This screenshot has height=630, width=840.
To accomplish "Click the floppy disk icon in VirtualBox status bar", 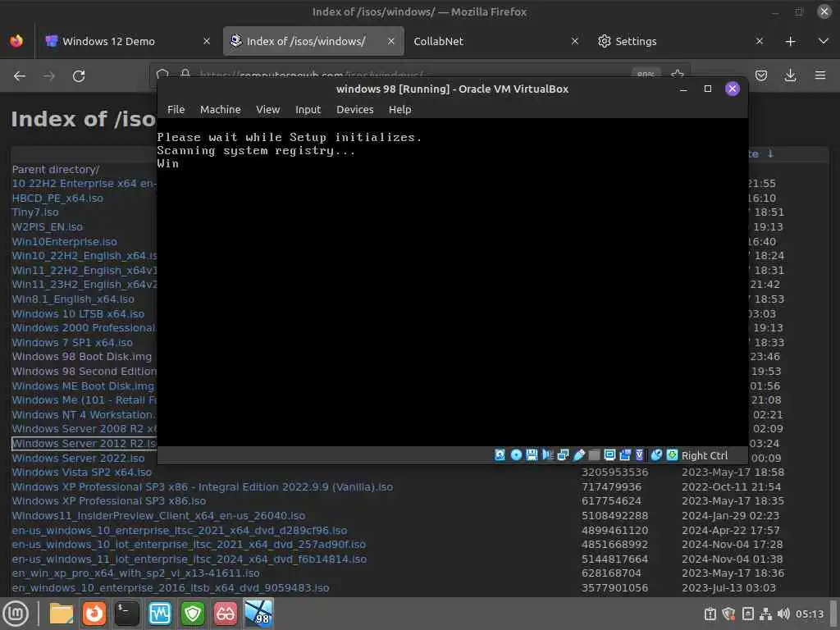I will [532, 454].
